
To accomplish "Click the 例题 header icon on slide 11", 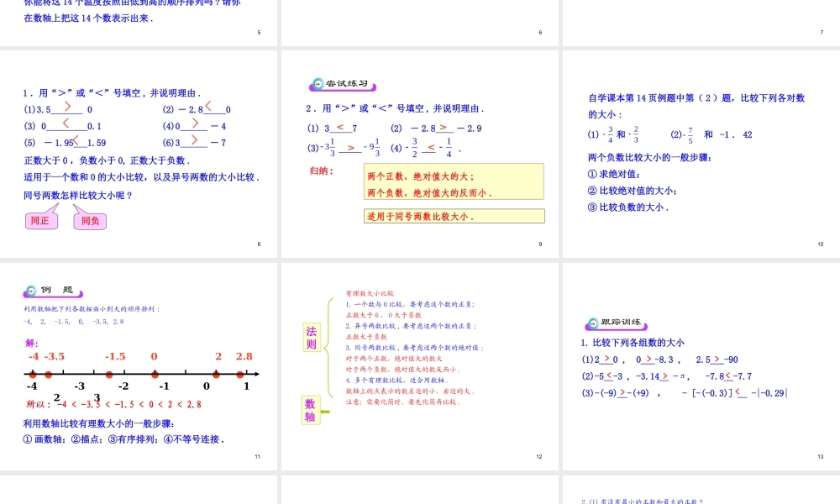I will point(31,291).
